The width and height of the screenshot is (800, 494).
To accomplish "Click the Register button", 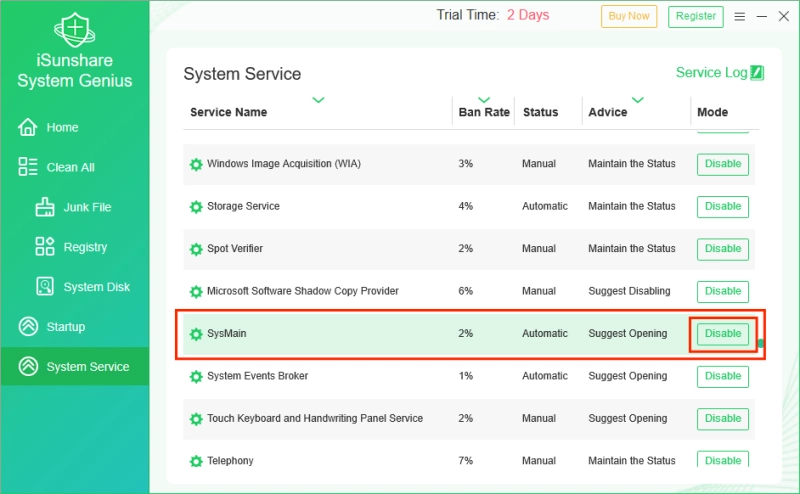I will [695, 16].
